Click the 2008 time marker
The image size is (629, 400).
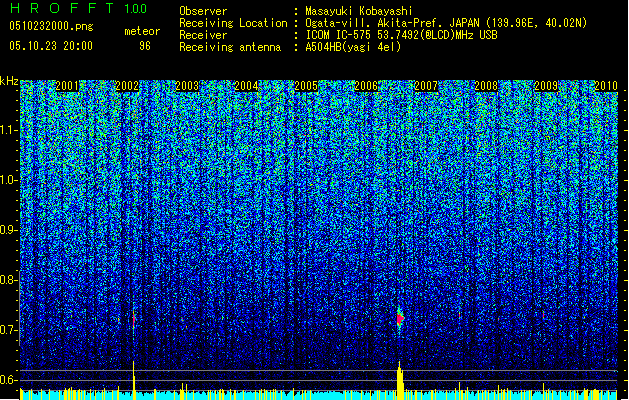(x=486, y=86)
